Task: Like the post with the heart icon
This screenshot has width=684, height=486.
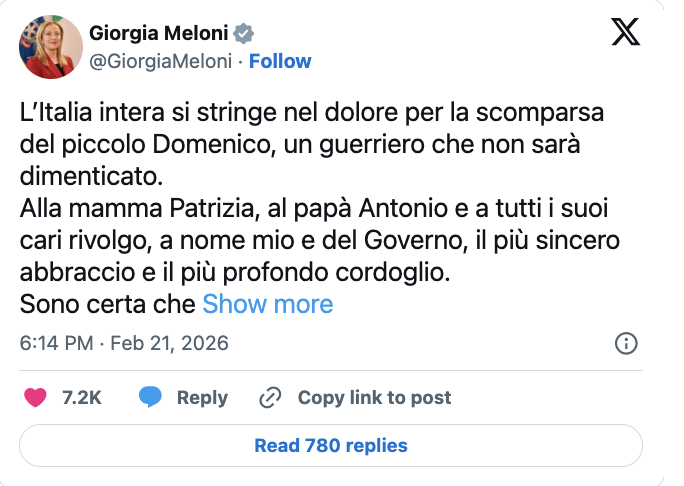Action: pyautogui.click(x=35, y=397)
